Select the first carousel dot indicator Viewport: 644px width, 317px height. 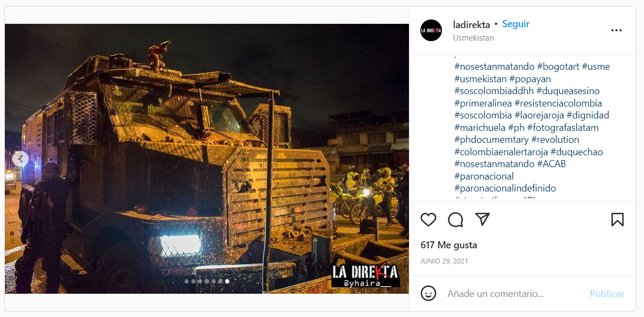click(x=187, y=281)
